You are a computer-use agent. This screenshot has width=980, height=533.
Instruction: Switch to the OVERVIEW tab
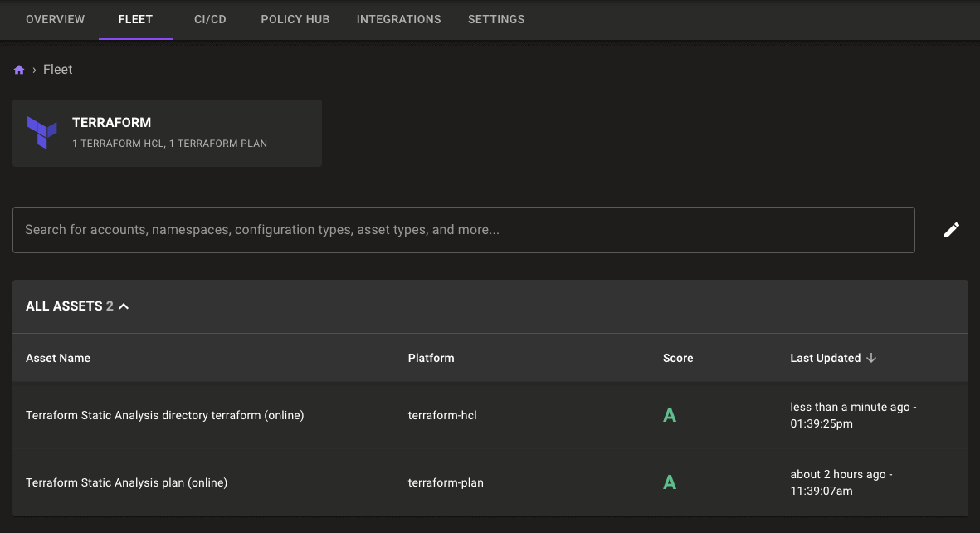click(55, 19)
